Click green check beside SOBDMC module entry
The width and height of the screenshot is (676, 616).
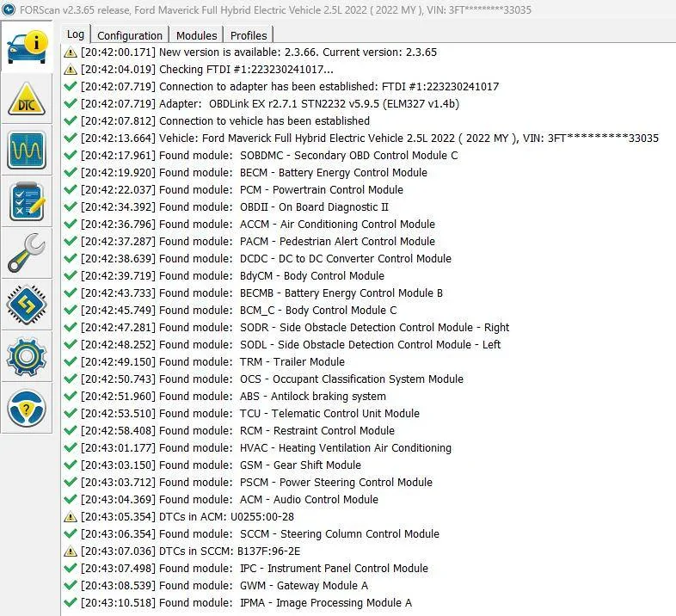click(x=71, y=156)
